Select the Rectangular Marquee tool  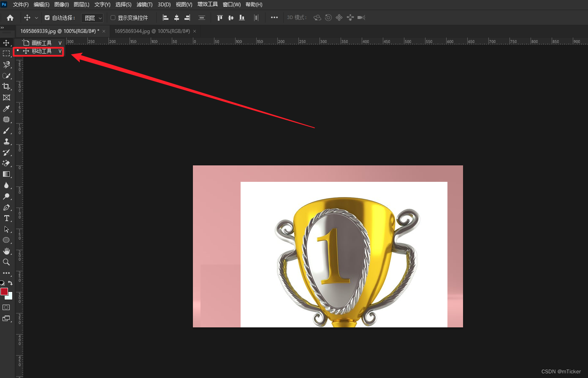pos(6,54)
